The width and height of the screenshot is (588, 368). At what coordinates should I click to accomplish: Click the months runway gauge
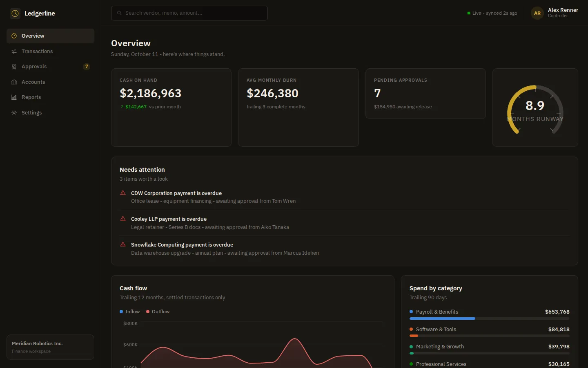(535, 110)
